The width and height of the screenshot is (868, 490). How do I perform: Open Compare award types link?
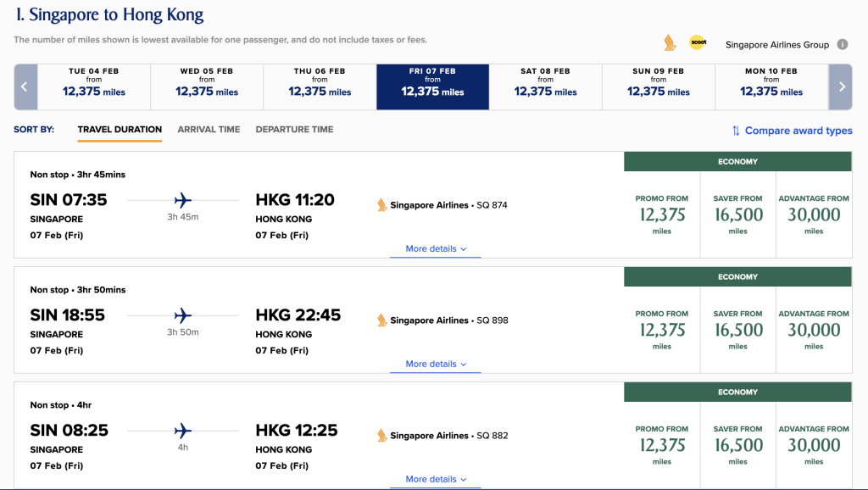798,131
